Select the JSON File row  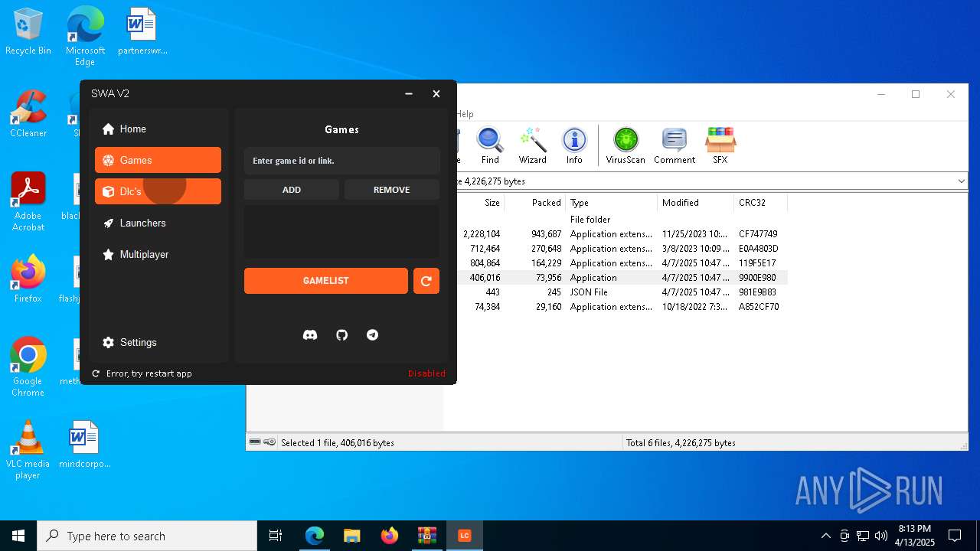coord(622,292)
